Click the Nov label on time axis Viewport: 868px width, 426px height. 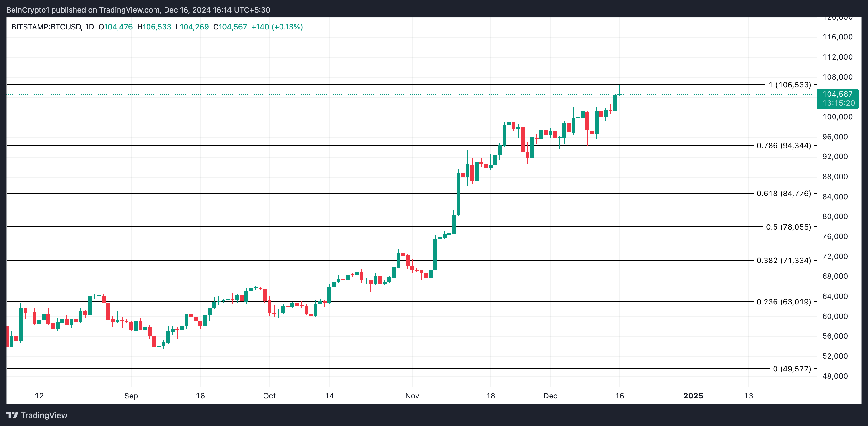tap(412, 396)
